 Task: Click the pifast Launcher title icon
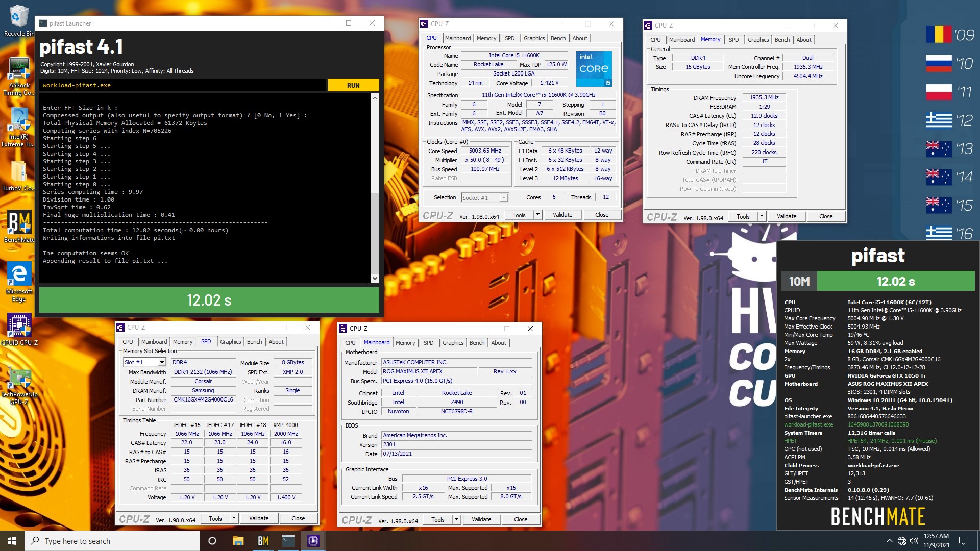point(42,23)
